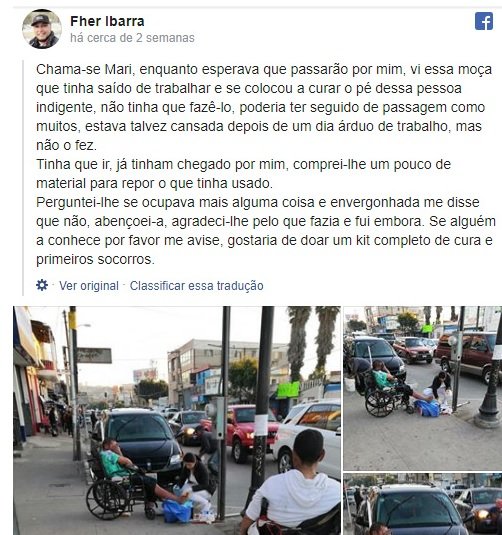Screen dimensions: 502x535
Task: Click the green sign in the large photo
Action: 288,390
